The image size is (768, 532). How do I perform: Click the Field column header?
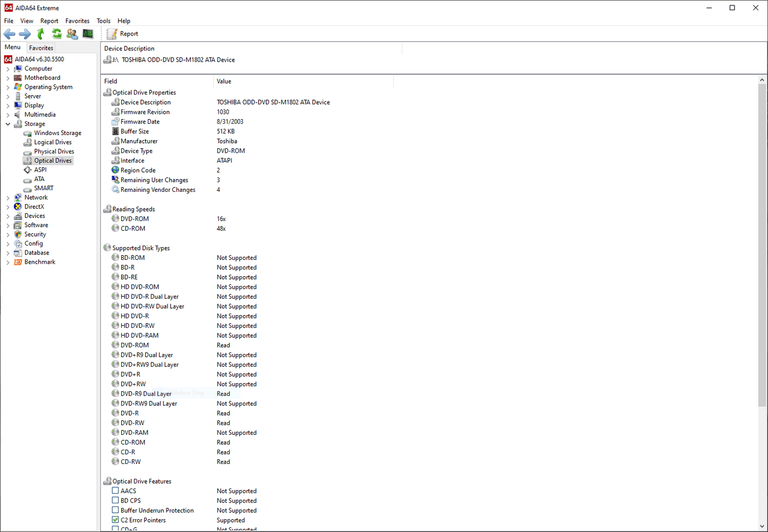click(111, 81)
